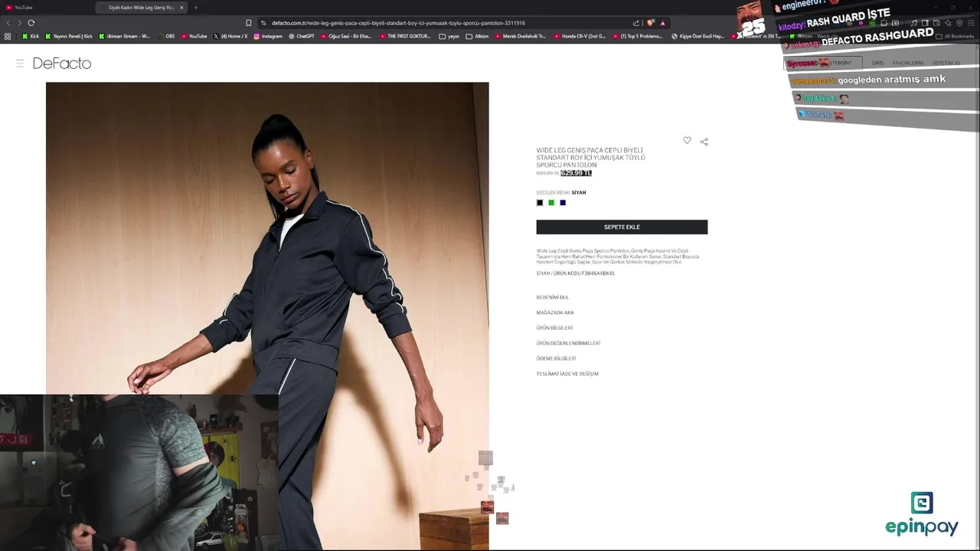
Task: Open Honda CR-V (2nd G... bookmark
Action: click(x=580, y=36)
